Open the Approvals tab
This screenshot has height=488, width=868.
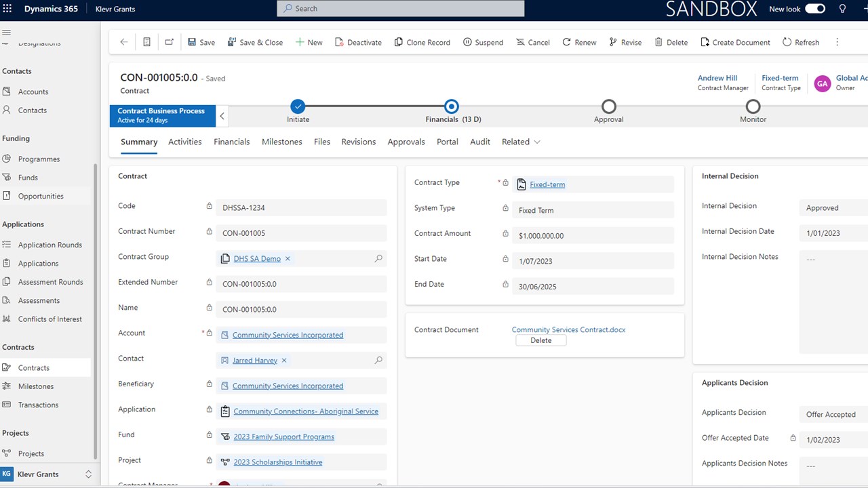point(406,142)
